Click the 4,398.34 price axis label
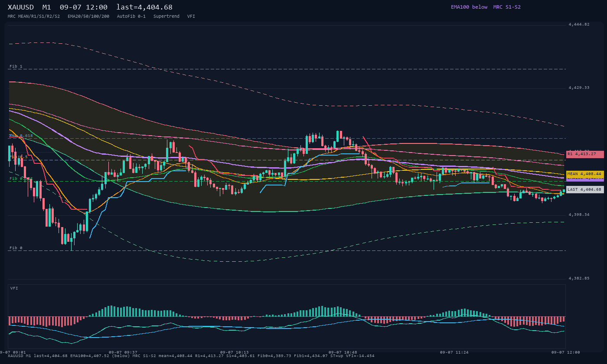The image size is (607, 364). pyautogui.click(x=579, y=214)
